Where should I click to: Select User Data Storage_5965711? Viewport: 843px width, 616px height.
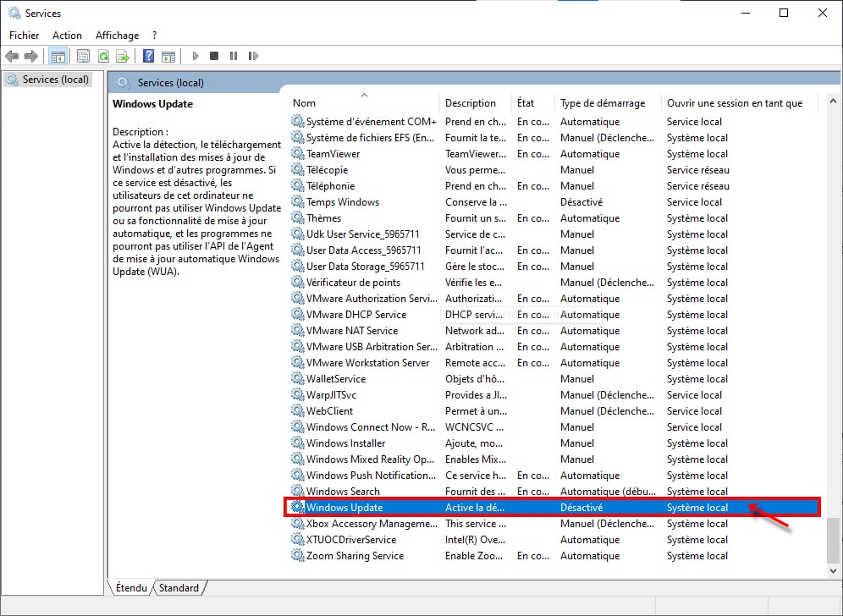pyautogui.click(x=552, y=266)
